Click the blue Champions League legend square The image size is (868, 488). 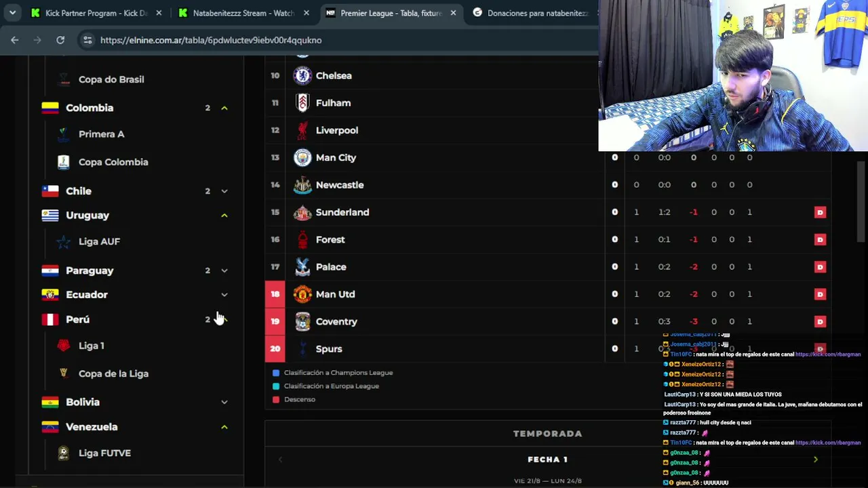point(276,373)
